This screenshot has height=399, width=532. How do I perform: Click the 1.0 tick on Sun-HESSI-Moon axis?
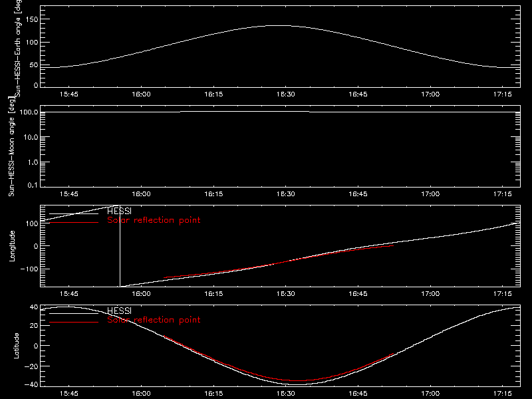(x=33, y=162)
